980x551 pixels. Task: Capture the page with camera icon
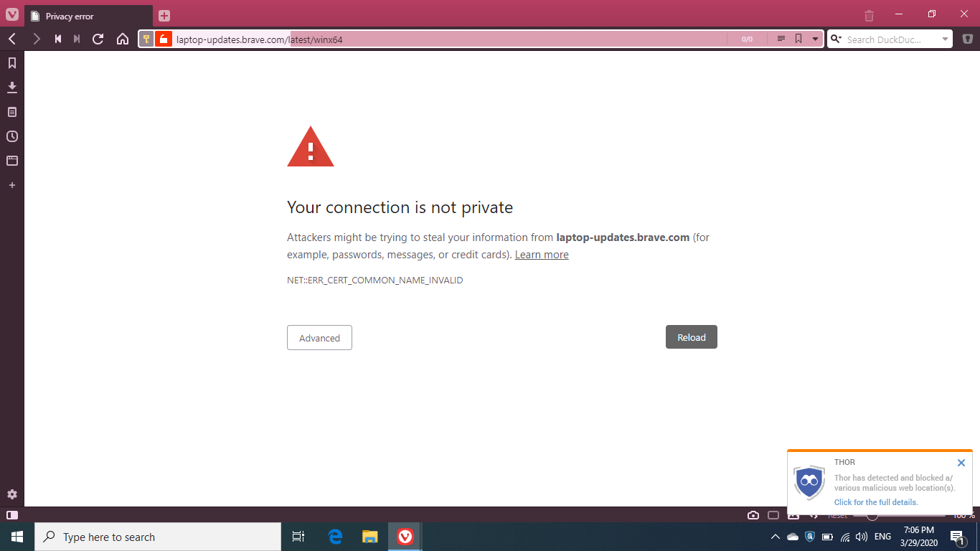point(753,514)
